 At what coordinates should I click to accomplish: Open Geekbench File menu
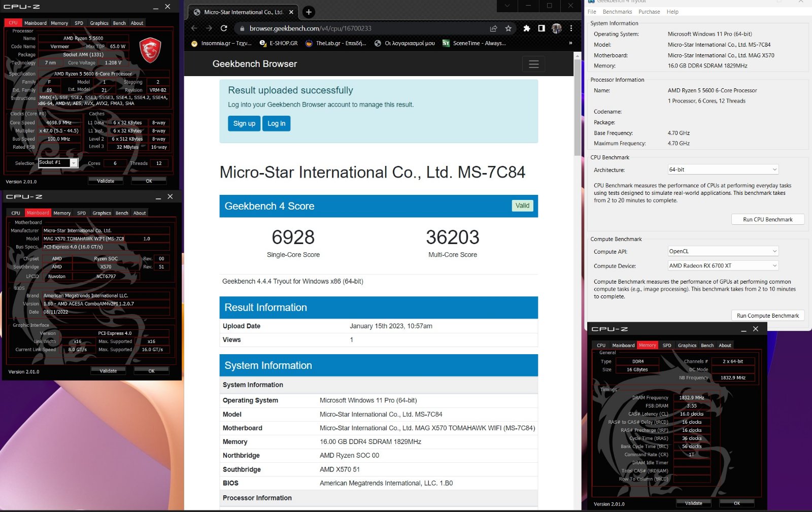point(592,12)
